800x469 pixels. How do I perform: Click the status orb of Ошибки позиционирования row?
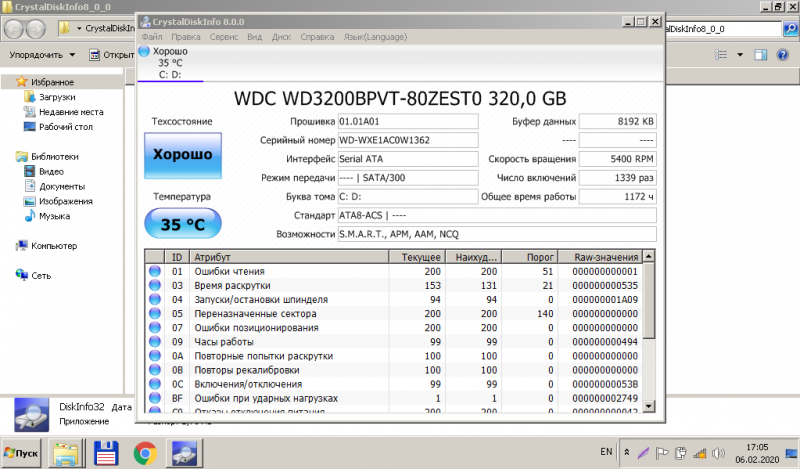click(155, 327)
